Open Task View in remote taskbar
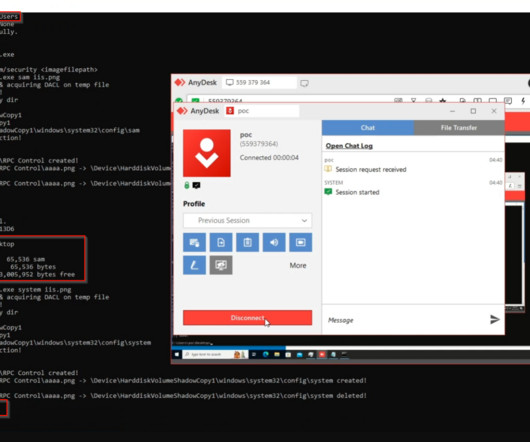This screenshot has width=530, height=442. point(254,354)
